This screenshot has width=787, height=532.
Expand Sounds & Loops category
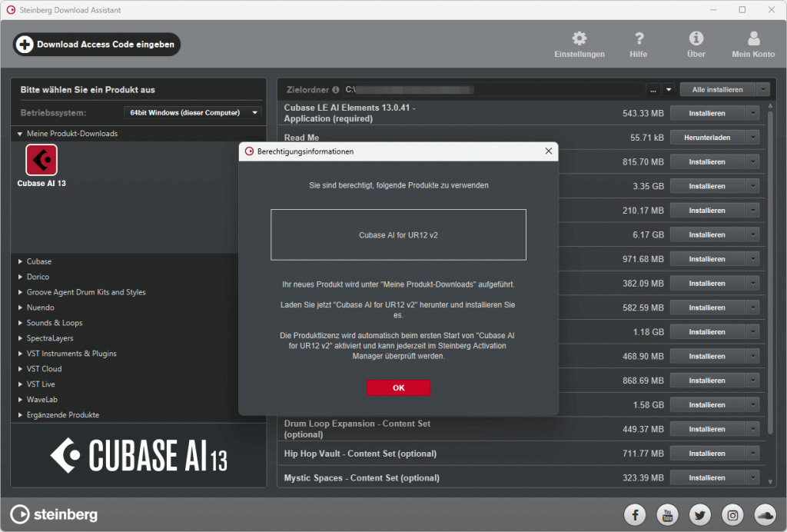pos(20,323)
